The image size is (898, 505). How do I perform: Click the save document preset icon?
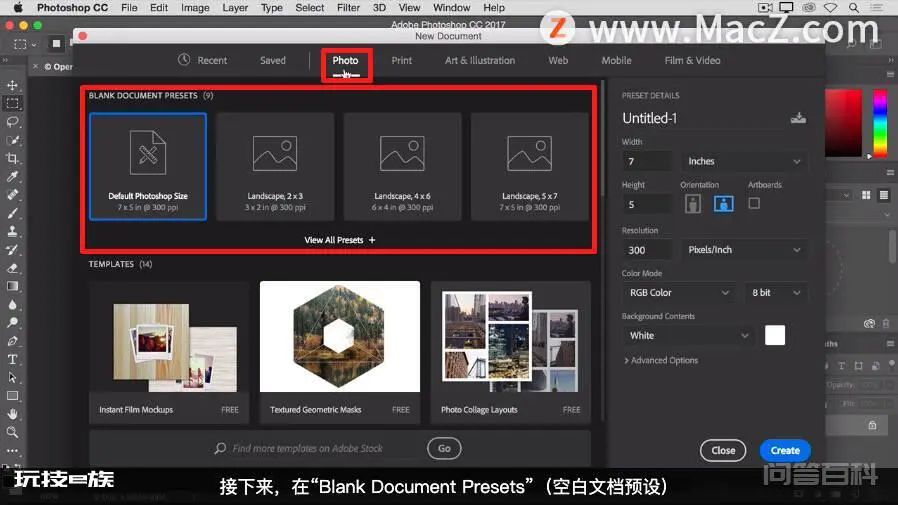coord(798,118)
